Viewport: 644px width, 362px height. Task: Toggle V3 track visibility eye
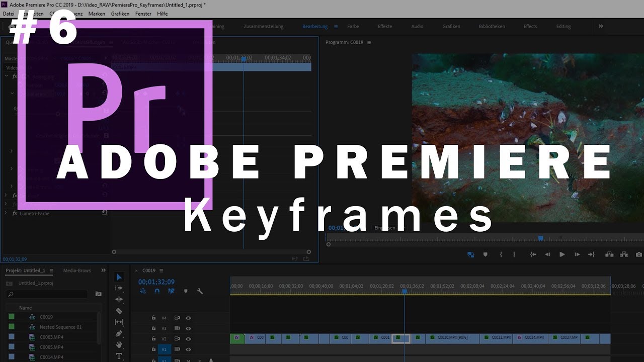tap(188, 328)
